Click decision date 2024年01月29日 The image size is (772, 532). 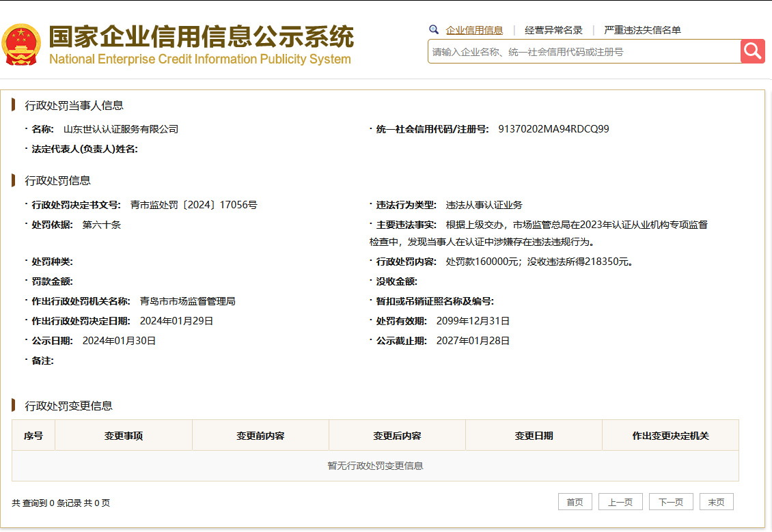[176, 321]
